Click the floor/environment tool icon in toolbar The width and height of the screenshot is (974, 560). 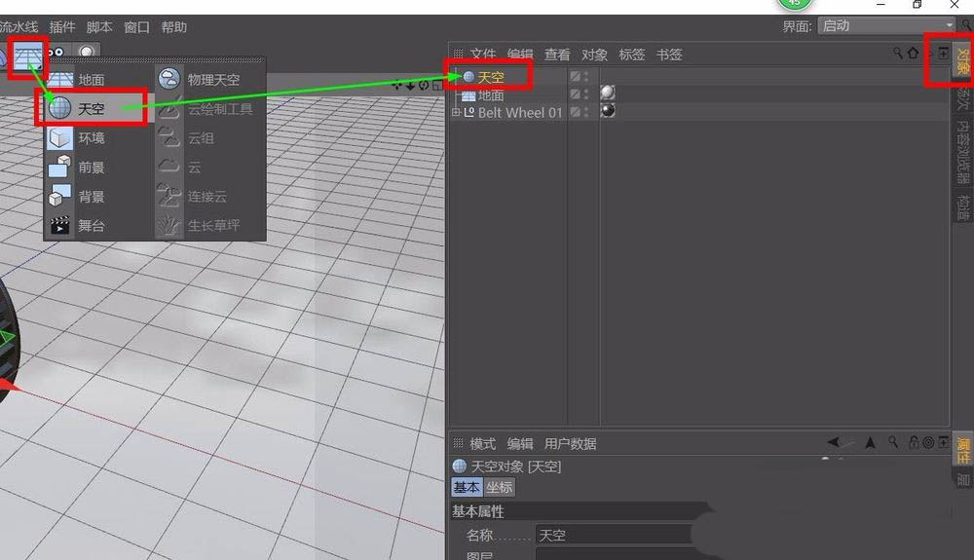[x=27, y=54]
